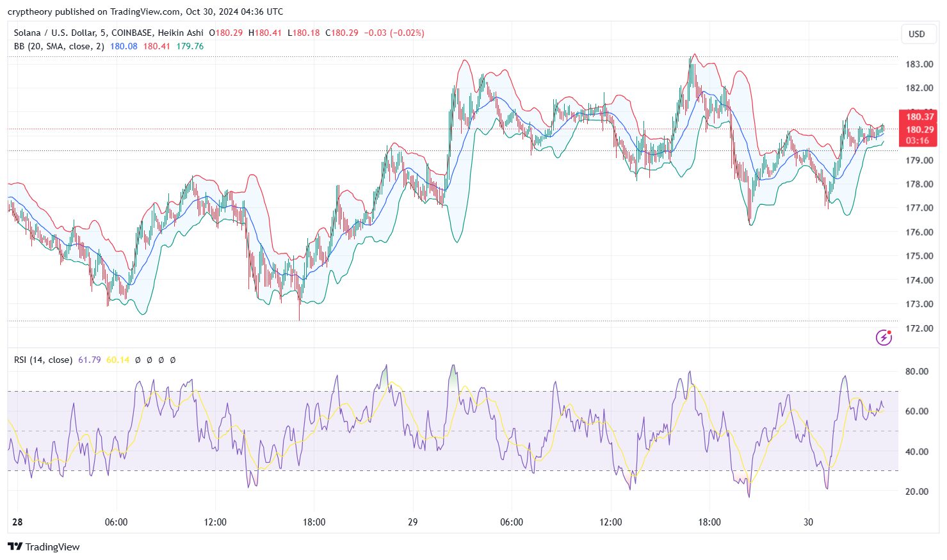Click the first 06:00 time axis label

pos(116,522)
